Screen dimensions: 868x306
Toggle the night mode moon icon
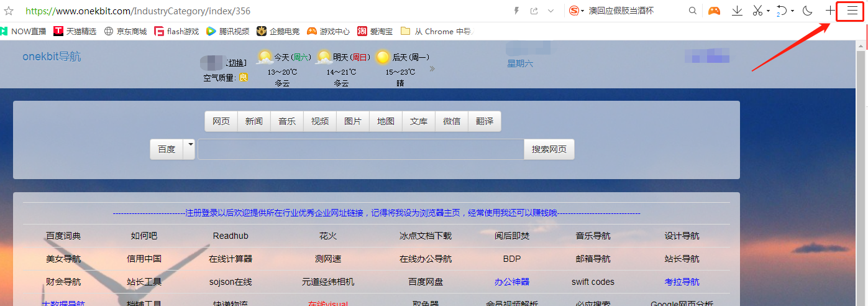(x=808, y=11)
